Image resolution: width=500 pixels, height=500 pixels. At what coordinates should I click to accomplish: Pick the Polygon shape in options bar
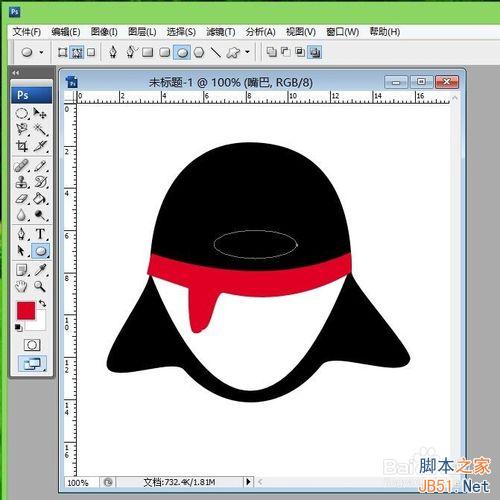[x=199, y=52]
